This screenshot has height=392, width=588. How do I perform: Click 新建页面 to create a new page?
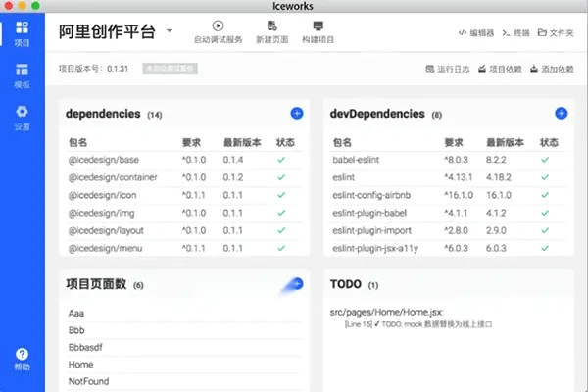[x=271, y=31]
